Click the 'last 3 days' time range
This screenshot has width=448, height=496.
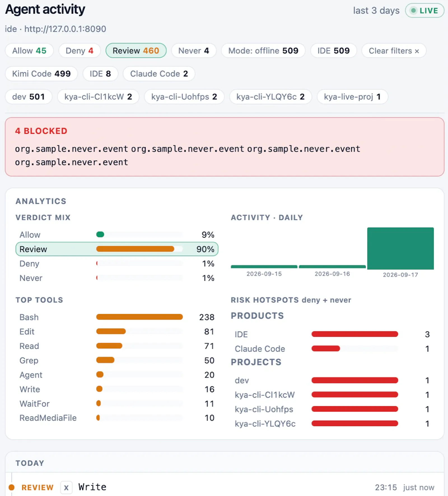tap(376, 11)
